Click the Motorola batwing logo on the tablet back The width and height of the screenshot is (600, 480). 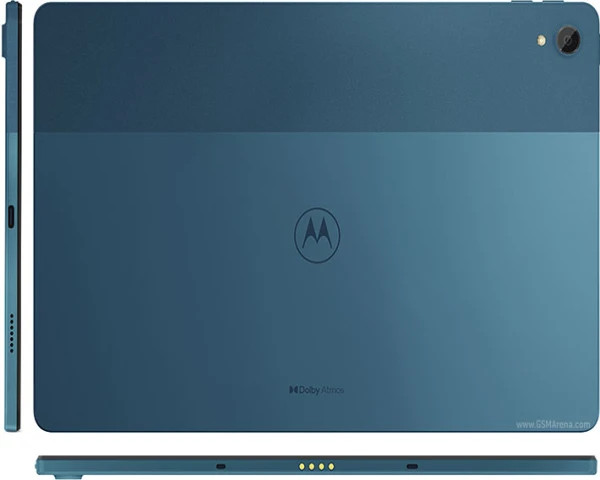click(317, 235)
